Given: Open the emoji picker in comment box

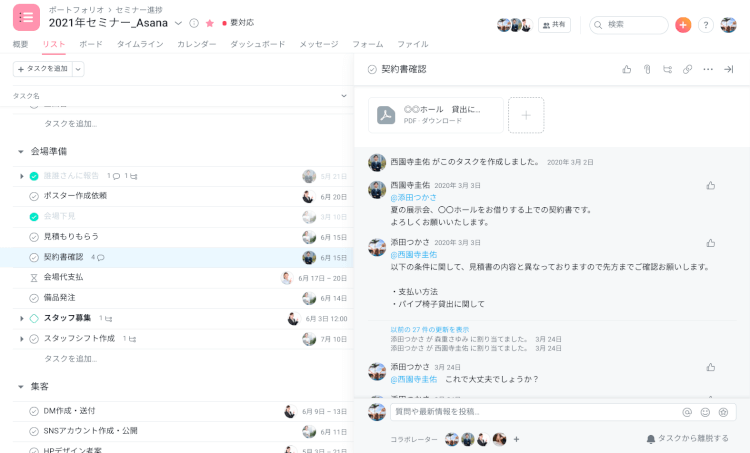Looking at the screenshot, I should (705, 412).
